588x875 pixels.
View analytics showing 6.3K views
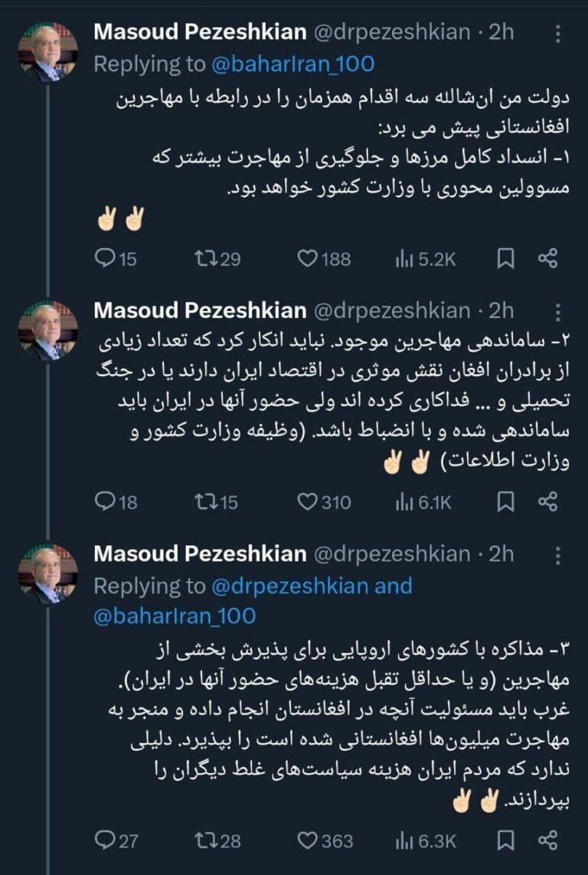tap(425, 841)
